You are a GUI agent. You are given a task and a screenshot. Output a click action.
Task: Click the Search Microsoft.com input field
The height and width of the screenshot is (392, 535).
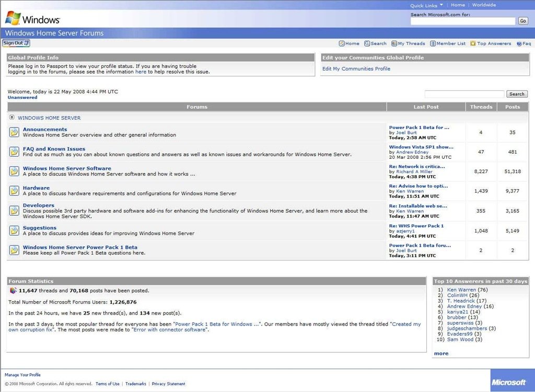click(x=463, y=21)
